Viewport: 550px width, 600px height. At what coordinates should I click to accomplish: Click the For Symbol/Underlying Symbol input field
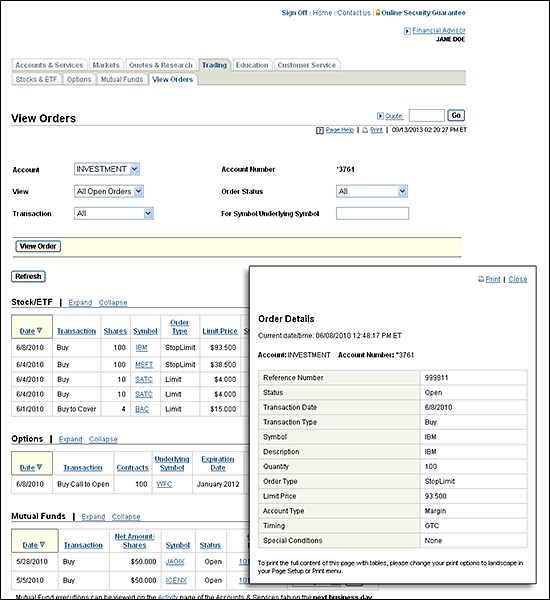372,214
